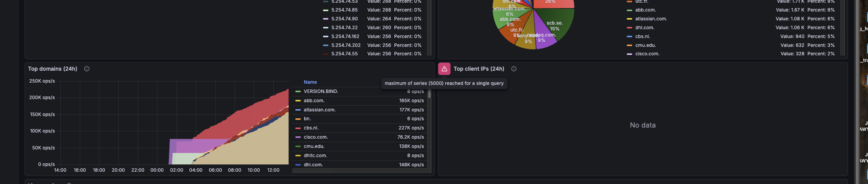Click the cbs.nl. entry in pie legend
The image size is (868, 184).
[x=643, y=36]
